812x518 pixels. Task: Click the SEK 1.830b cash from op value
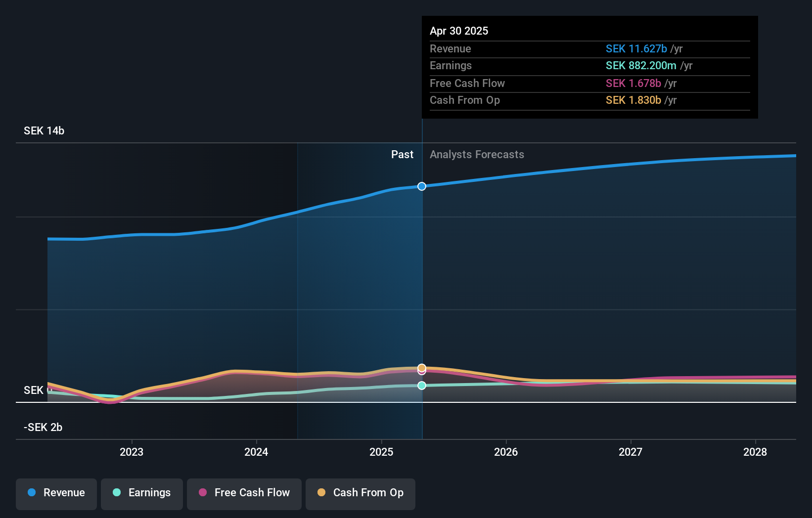tap(633, 100)
